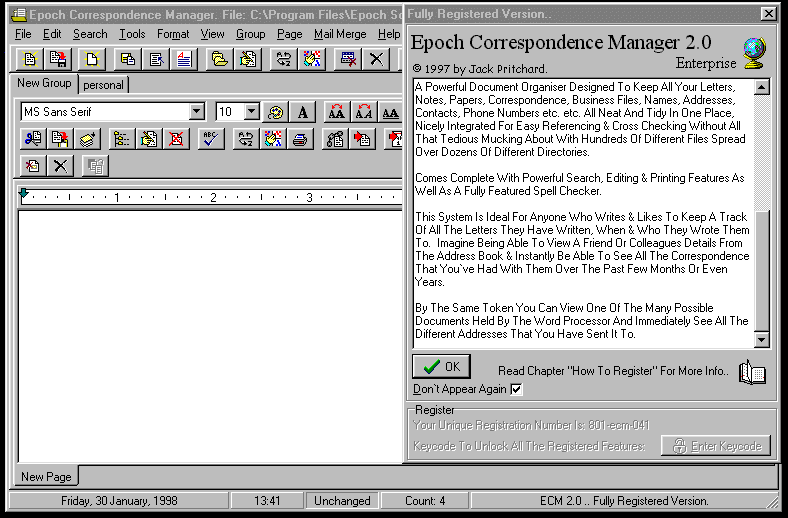The image size is (788, 518).
Task: Click the red arrow into document icon
Action: 362,139
